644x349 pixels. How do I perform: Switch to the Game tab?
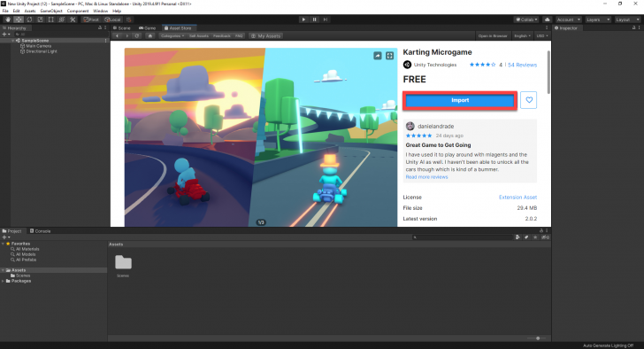pyautogui.click(x=148, y=28)
